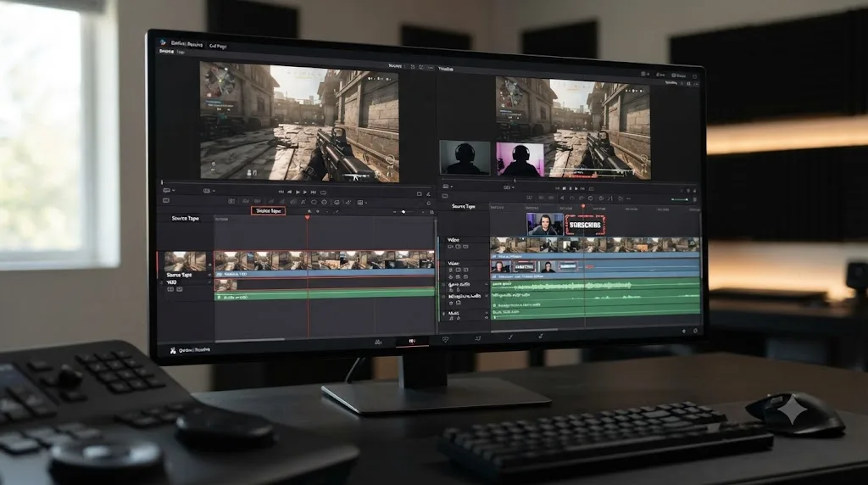Open the Cut Page tab

click(218, 46)
